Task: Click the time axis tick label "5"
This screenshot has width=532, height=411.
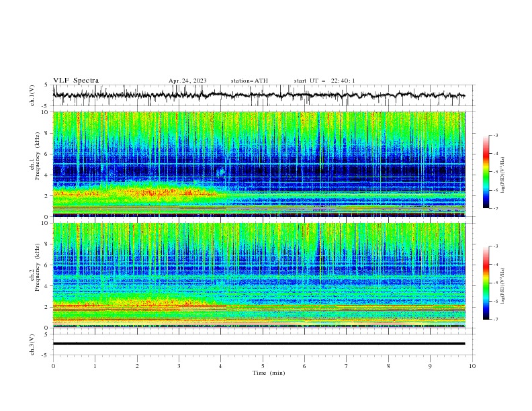Action: pos(263,366)
